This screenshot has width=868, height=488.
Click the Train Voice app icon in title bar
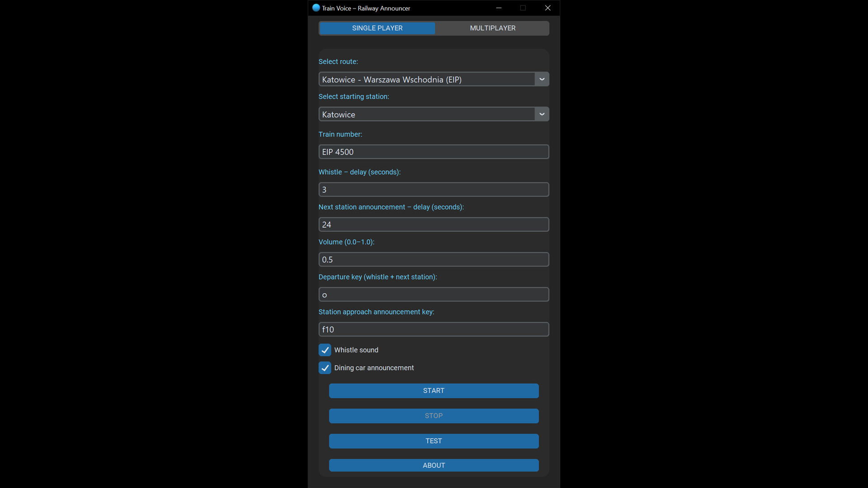pos(316,8)
